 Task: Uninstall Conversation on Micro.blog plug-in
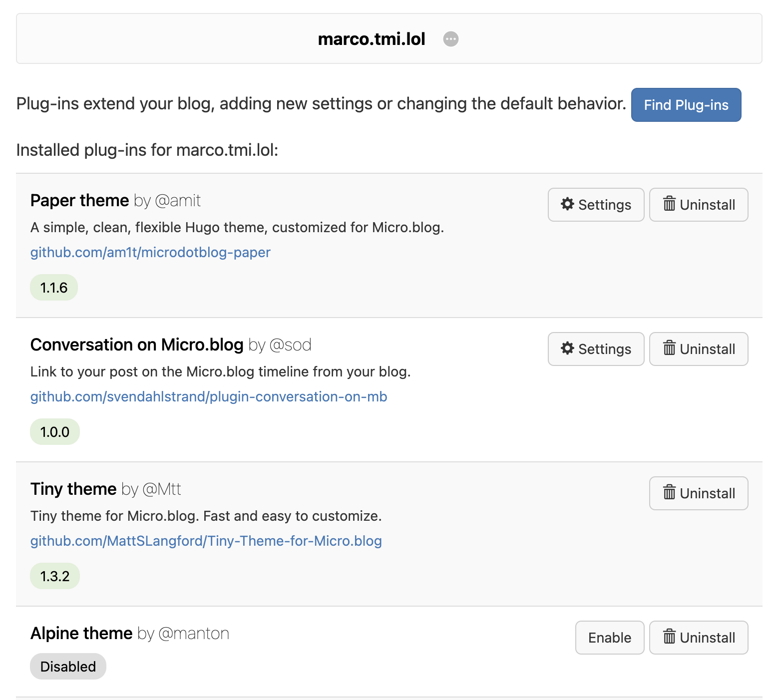coord(699,349)
